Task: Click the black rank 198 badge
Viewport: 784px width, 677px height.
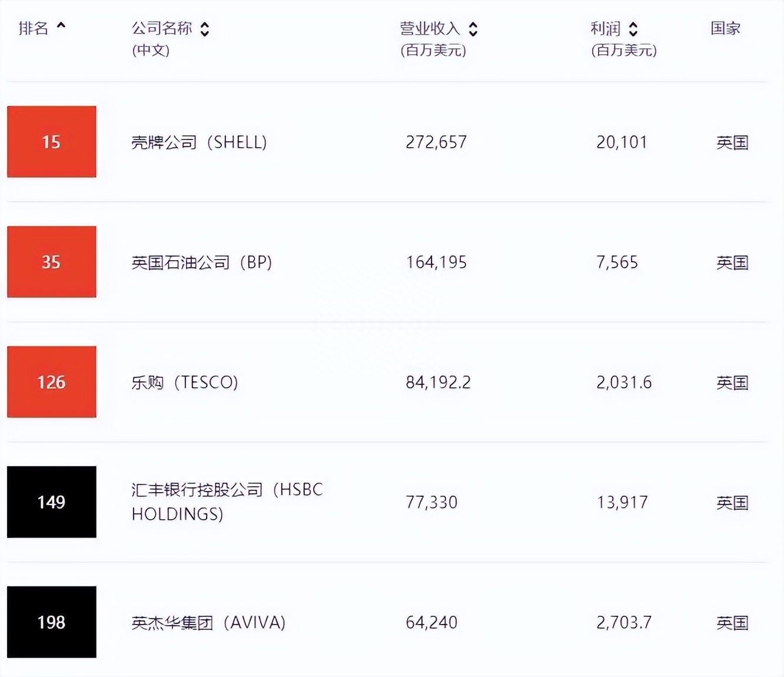Action: pyautogui.click(x=52, y=622)
